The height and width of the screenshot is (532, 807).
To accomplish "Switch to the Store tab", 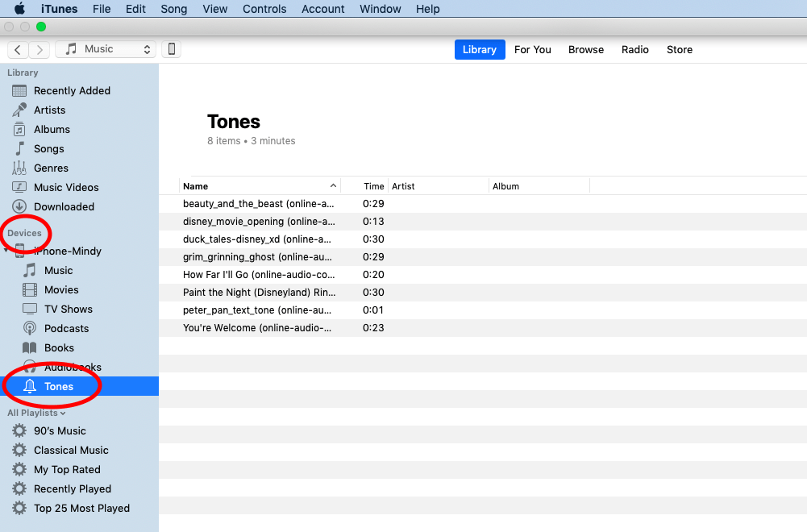I will [680, 49].
